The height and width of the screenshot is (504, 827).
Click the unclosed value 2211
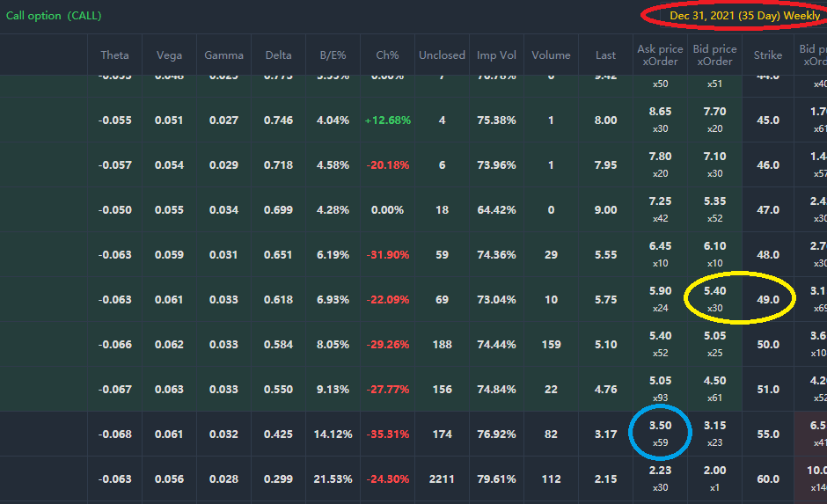tap(442, 478)
